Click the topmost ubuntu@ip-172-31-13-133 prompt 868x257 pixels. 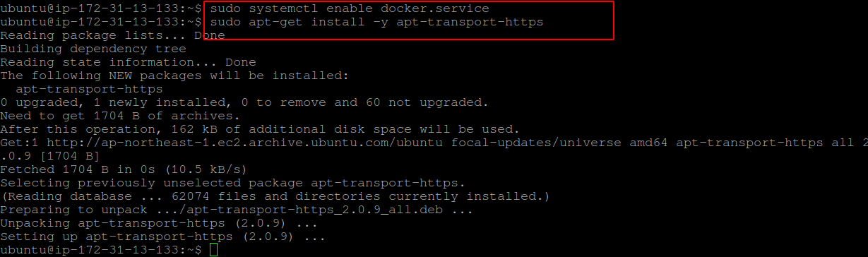click(x=101, y=10)
